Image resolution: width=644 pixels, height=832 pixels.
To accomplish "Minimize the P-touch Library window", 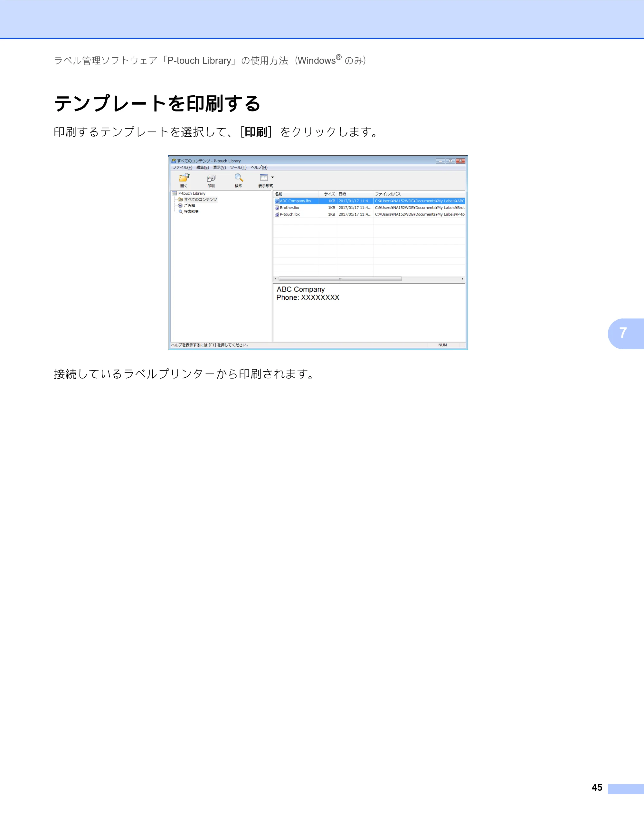I will pyautogui.click(x=440, y=161).
